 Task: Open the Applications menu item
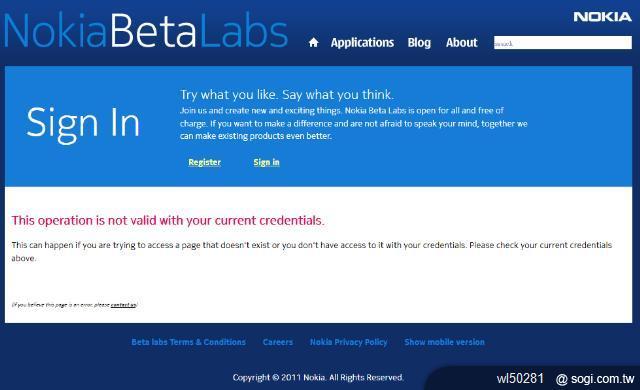(362, 42)
